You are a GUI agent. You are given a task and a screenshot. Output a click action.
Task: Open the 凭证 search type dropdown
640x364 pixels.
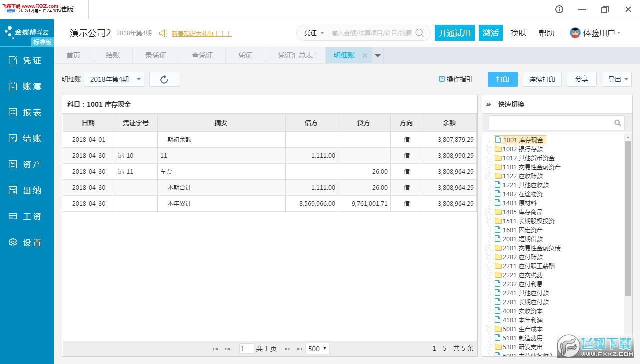click(314, 33)
